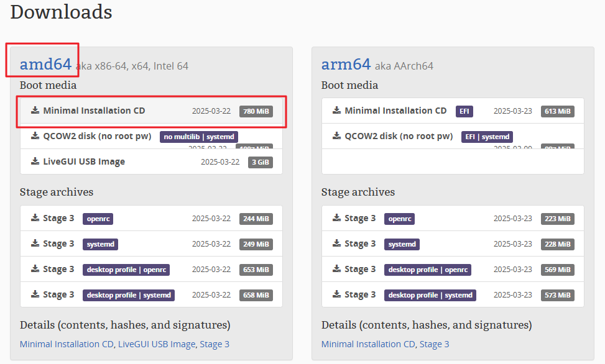Click the 613 MiB size badge
The width and height of the screenshot is (605, 364).
tap(558, 111)
